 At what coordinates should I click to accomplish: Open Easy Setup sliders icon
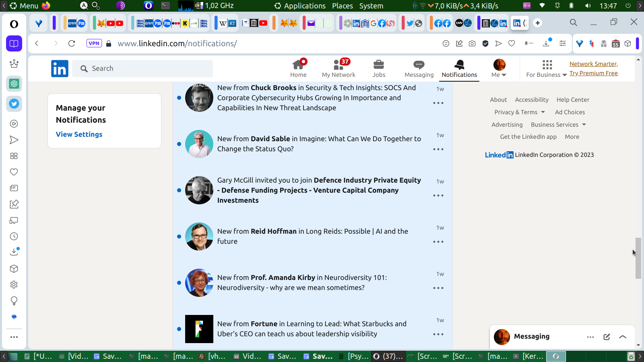[x=563, y=43]
